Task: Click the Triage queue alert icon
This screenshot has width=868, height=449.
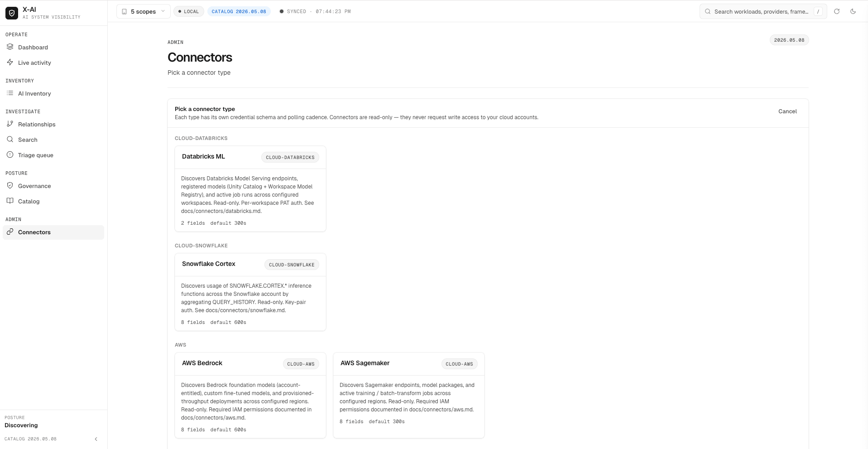Action: point(10,154)
